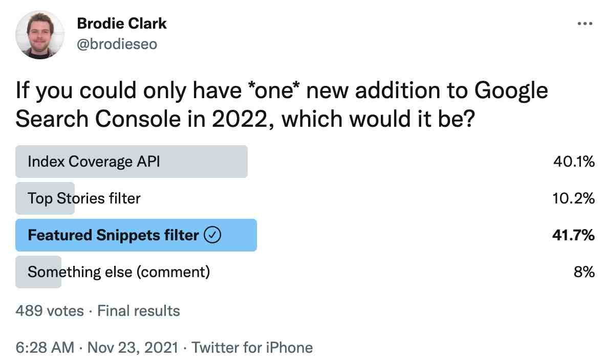Viewport: 604px width, 364px height.
Task: Open Brodie Clark's profile photo
Action: (40, 35)
